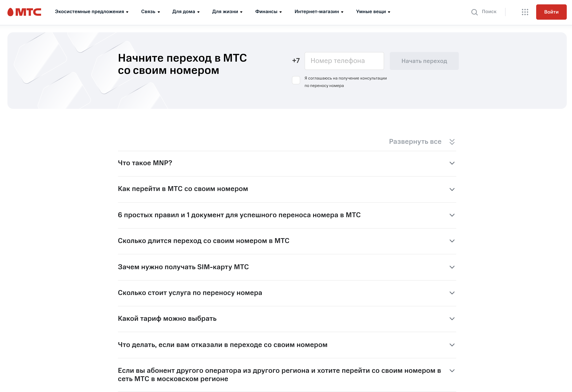Click the apps grid icon
Screen dimensions: 572x392
tap(525, 12)
